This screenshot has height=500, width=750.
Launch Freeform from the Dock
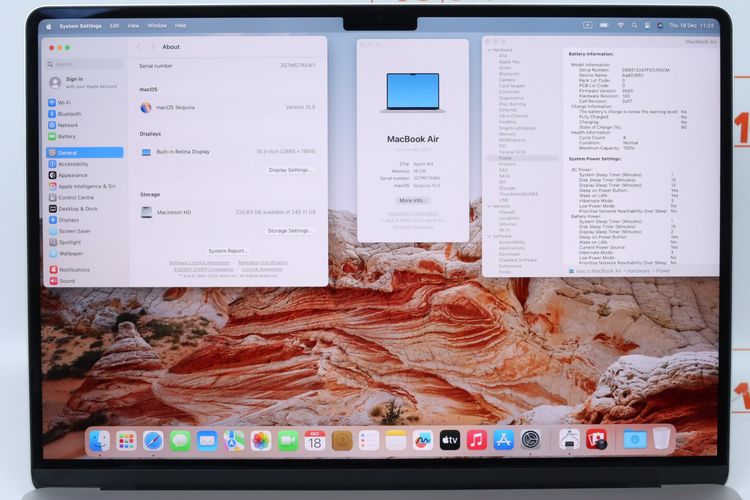pyautogui.click(x=423, y=440)
